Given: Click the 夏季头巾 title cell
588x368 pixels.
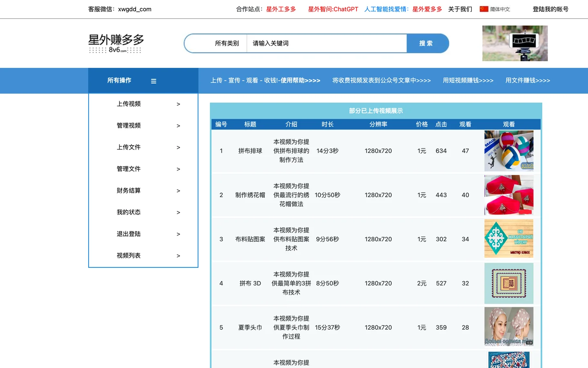Looking at the screenshot, I should [250, 328].
